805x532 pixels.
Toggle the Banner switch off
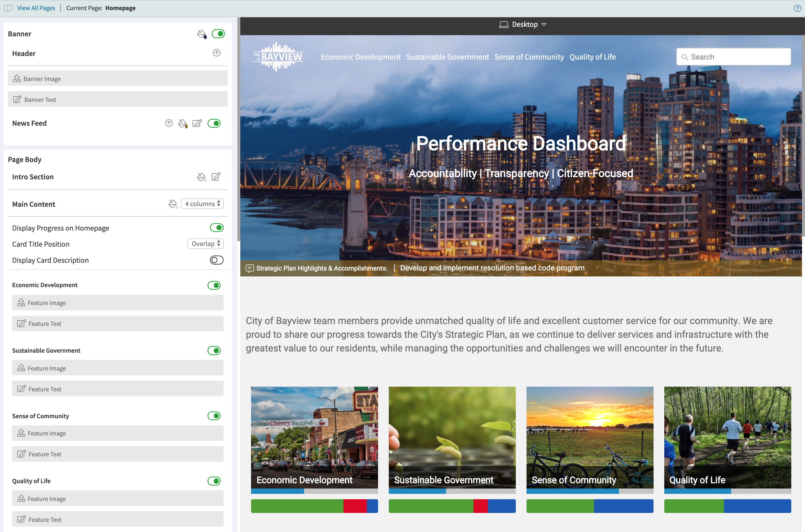click(x=218, y=34)
